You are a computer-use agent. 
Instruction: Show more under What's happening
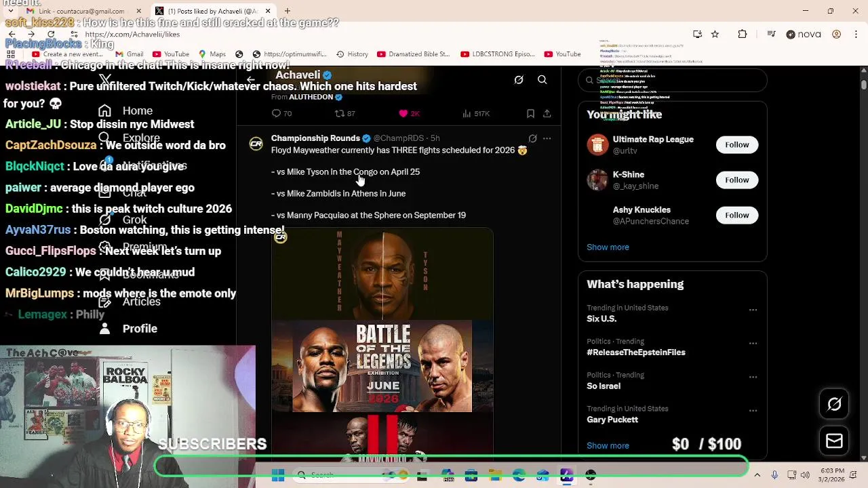tap(608, 446)
